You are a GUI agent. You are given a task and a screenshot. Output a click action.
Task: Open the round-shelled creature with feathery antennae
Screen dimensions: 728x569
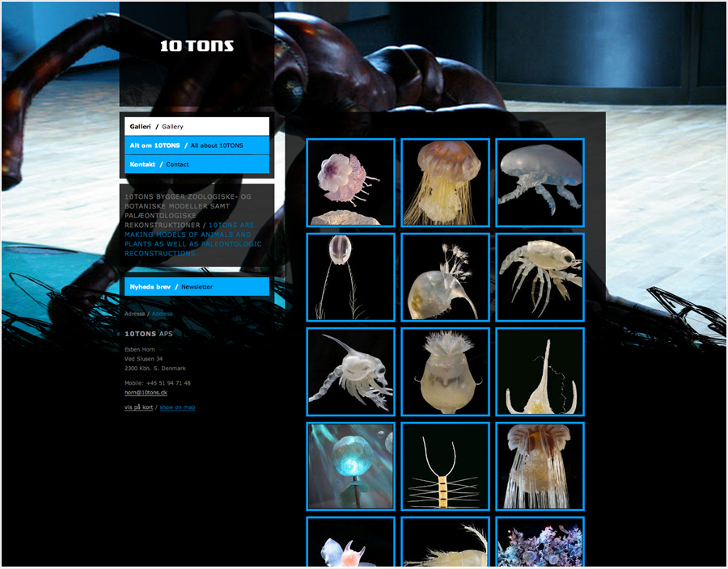[445, 277]
